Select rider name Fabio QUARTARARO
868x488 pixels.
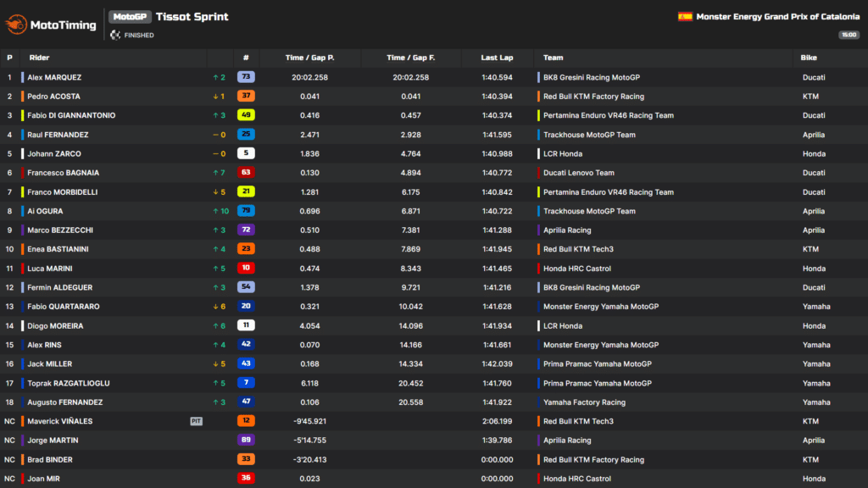[64, 307]
